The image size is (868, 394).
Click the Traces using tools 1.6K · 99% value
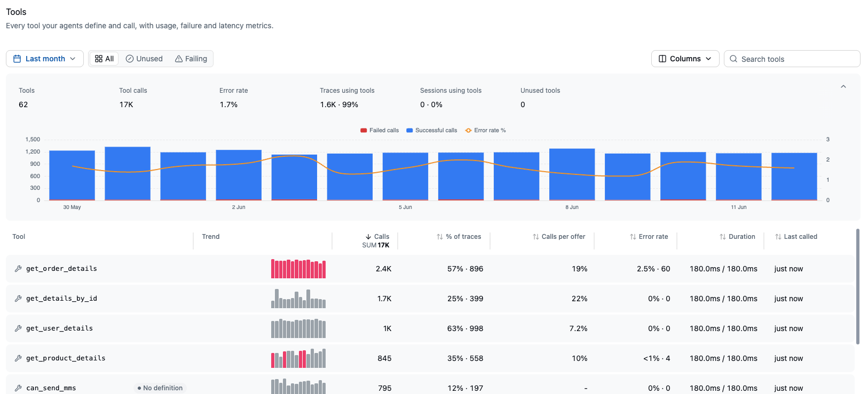click(x=339, y=104)
